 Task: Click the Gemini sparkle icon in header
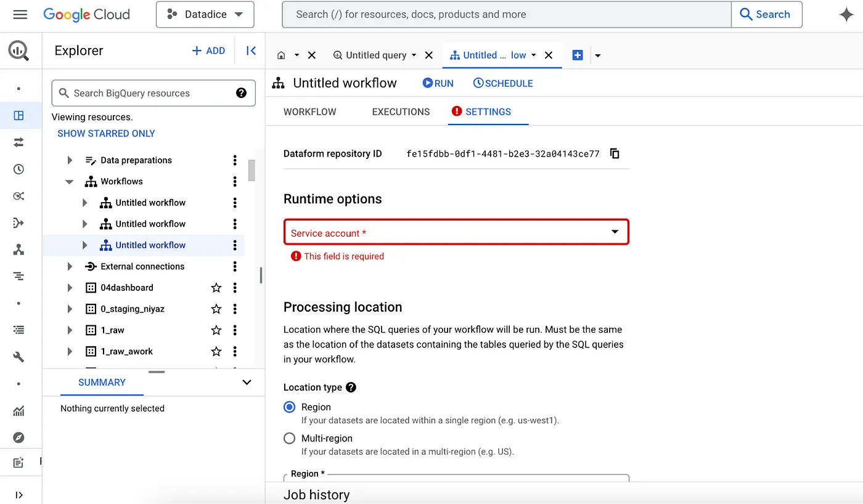coord(846,15)
